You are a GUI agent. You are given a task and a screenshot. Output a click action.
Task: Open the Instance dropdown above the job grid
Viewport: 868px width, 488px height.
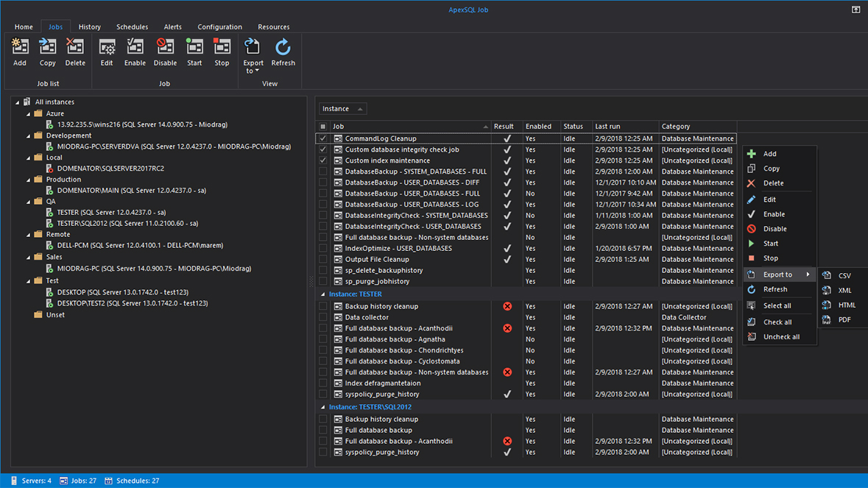pyautogui.click(x=342, y=108)
